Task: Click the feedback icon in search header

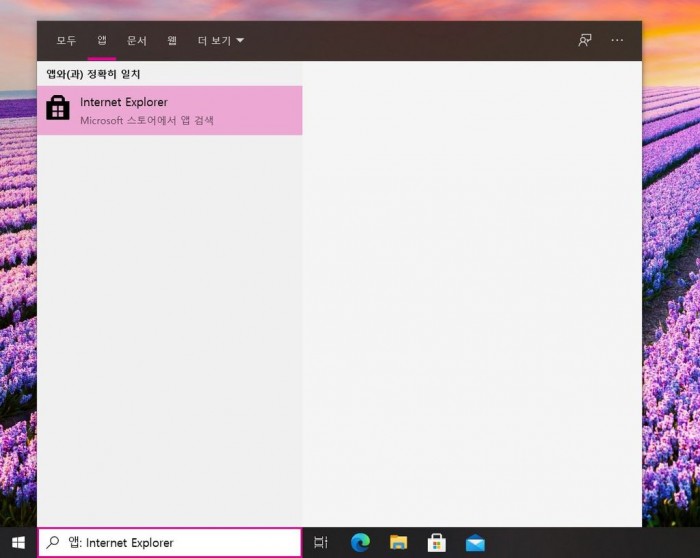Action: click(x=585, y=41)
